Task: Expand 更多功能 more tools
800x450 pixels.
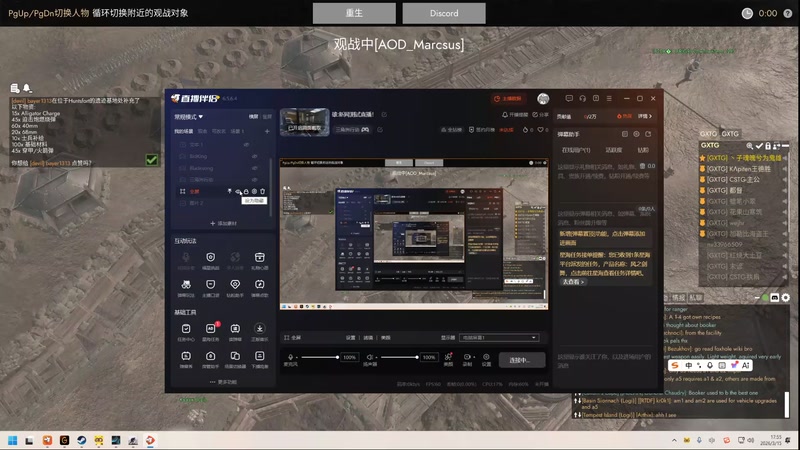Action: pyautogui.click(x=223, y=382)
